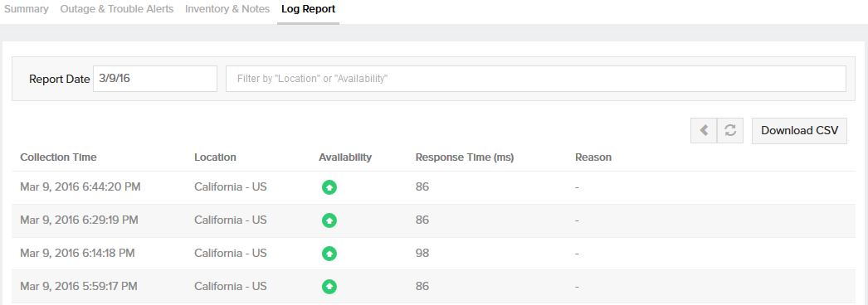Select the Mar 9, 2016 6:29:19 PM entry
Viewport: 868px width, 305px height.
(434, 220)
